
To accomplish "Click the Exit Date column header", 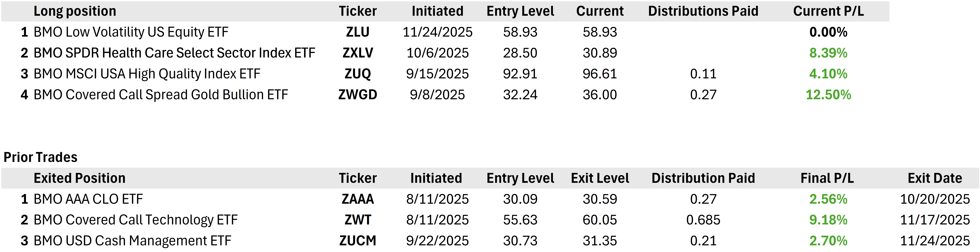I will (x=935, y=178).
